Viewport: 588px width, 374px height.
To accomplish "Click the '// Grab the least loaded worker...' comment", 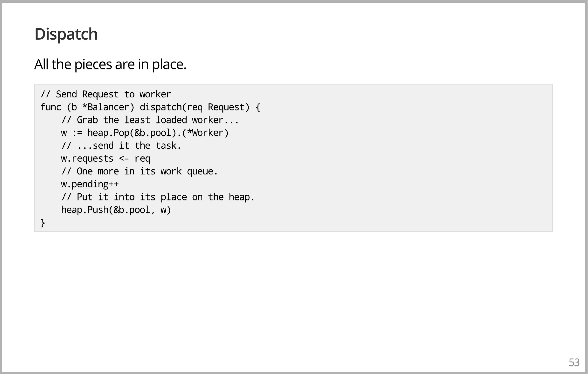I will tap(150, 120).
